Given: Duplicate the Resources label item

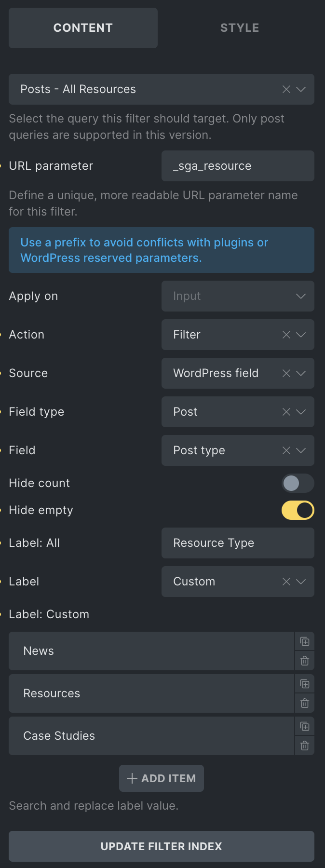Looking at the screenshot, I should point(305,684).
